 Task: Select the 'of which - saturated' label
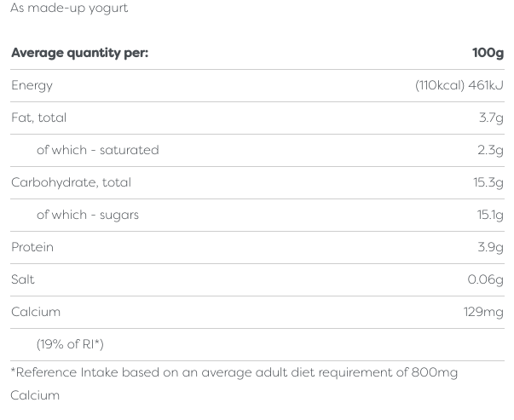pos(97,150)
